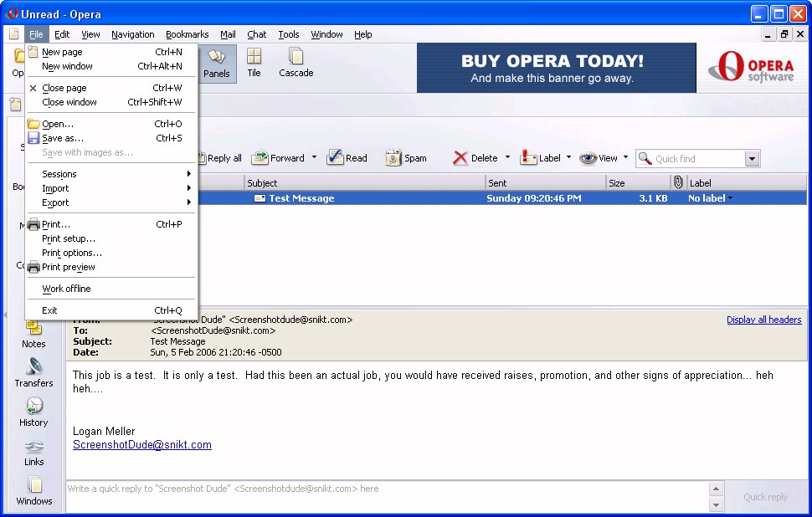
Task: Select Print preview from File menu
Action: tap(69, 267)
